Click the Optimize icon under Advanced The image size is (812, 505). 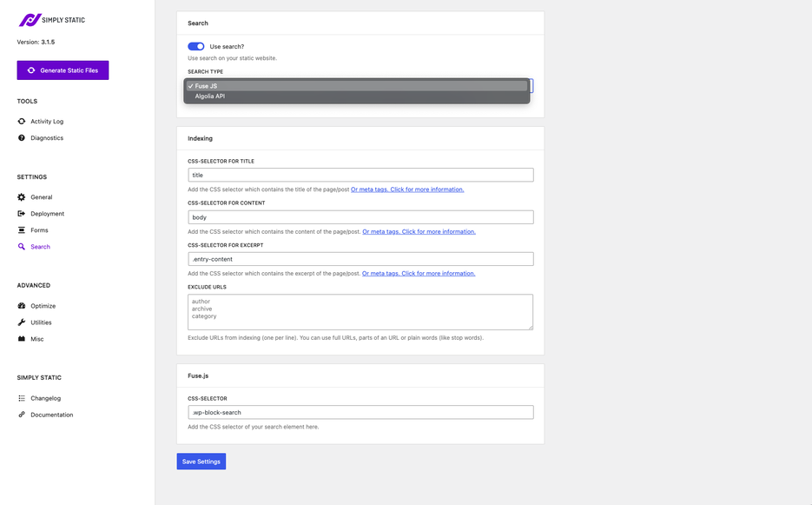pos(21,305)
